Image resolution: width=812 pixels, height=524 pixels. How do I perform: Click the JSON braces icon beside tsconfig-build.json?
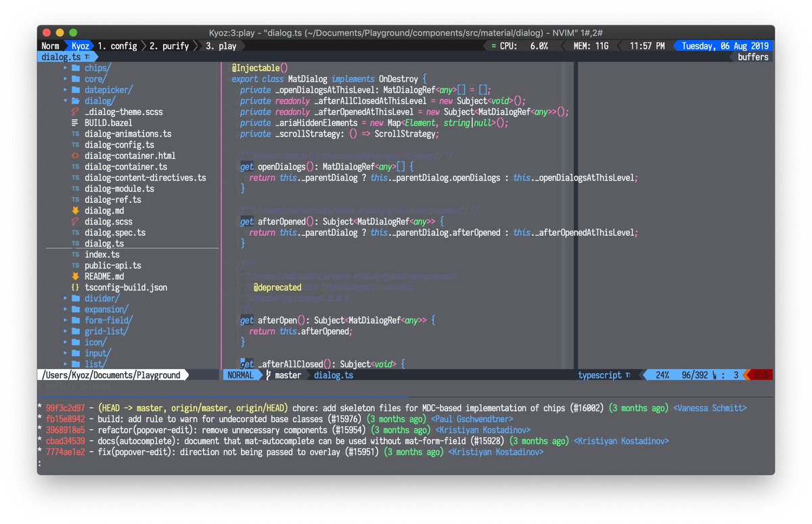click(75, 287)
